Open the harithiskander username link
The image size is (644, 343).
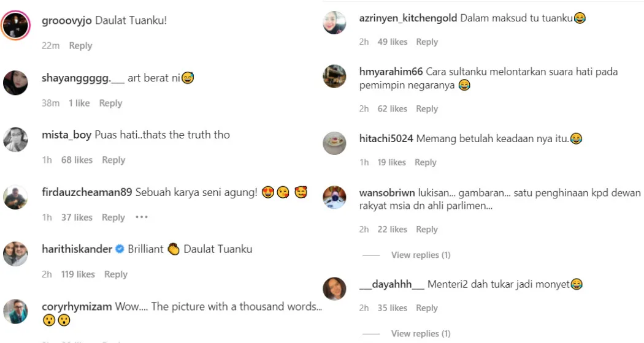coord(77,249)
